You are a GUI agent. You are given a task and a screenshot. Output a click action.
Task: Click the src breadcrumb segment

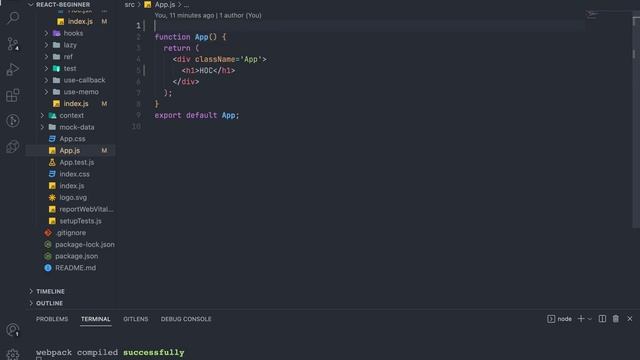click(x=129, y=4)
